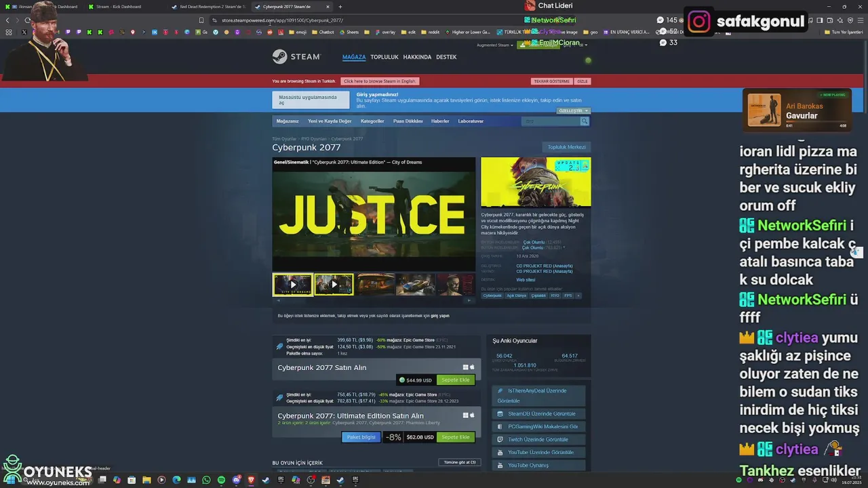The width and height of the screenshot is (868, 488).
Task: Click the FPS tag
Action: [x=568, y=296]
